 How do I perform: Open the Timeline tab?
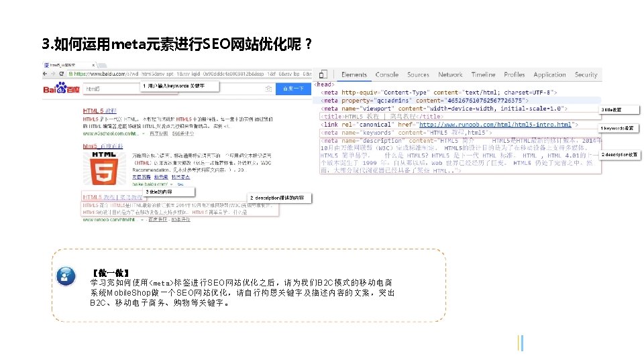[484, 74]
